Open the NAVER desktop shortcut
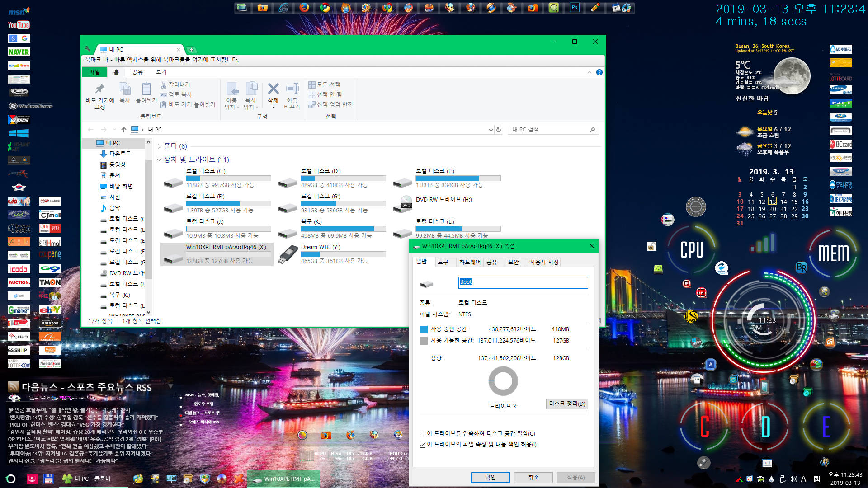Screen dimensions: 868x488 tap(19, 52)
